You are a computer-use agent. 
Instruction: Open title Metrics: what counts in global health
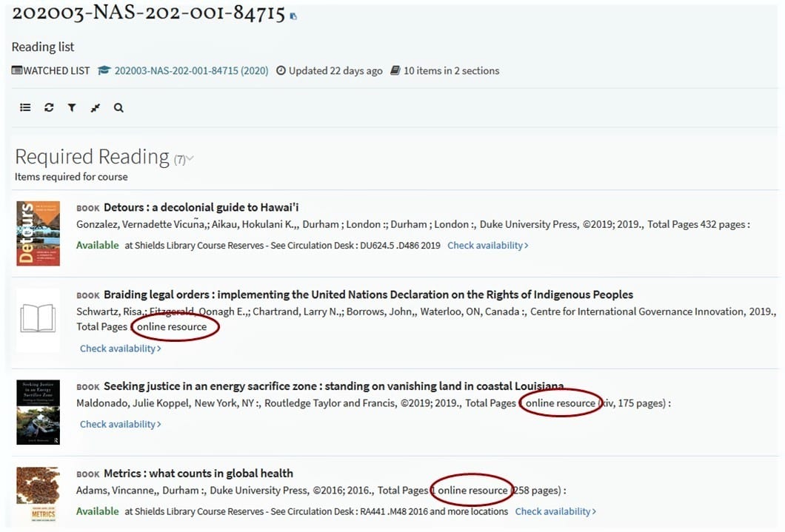tap(198, 474)
